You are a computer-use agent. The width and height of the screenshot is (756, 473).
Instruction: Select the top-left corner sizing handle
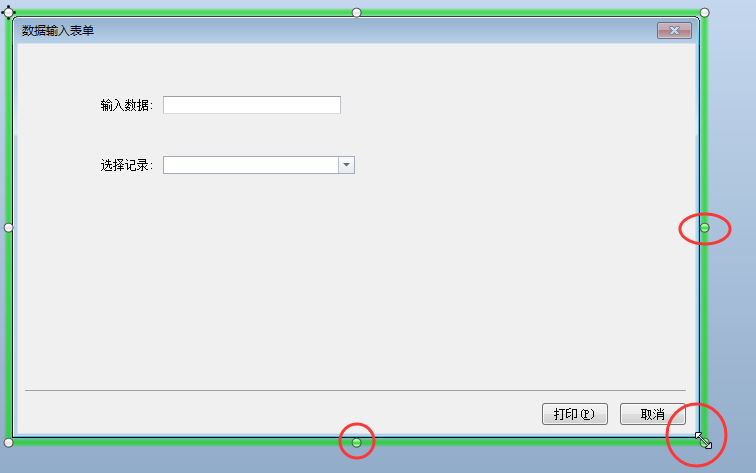pyautogui.click(x=9, y=12)
